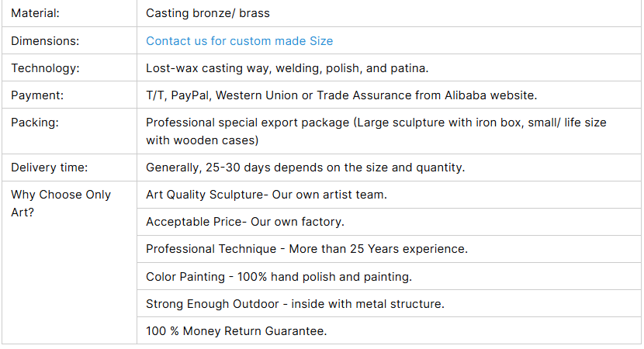This screenshot has width=644, height=349.
Task: Click the Payment label cell
Action: click(69, 95)
